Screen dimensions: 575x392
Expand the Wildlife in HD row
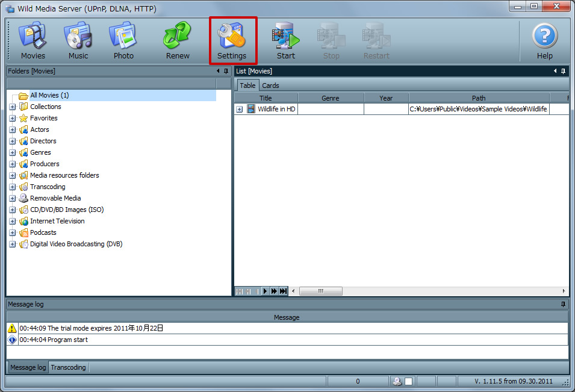(x=240, y=109)
